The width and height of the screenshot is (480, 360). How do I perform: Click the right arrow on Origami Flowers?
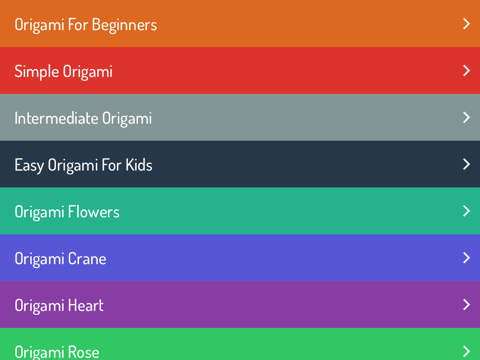click(467, 211)
